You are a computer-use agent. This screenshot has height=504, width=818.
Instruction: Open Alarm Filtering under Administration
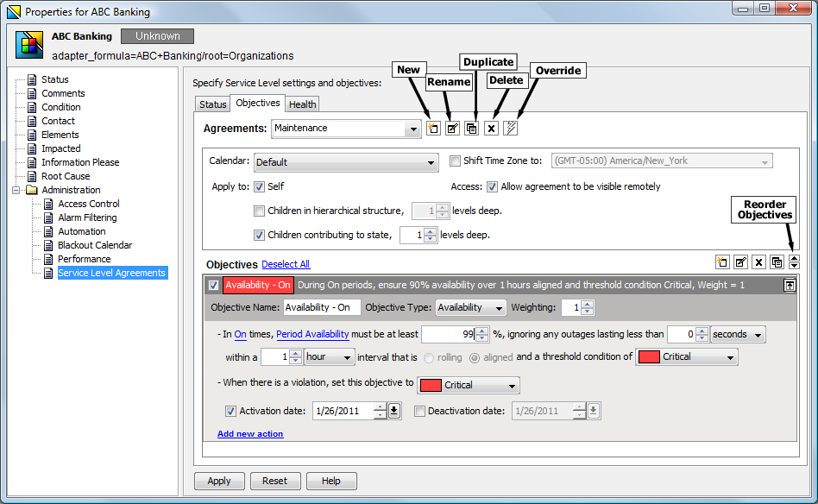click(87, 217)
